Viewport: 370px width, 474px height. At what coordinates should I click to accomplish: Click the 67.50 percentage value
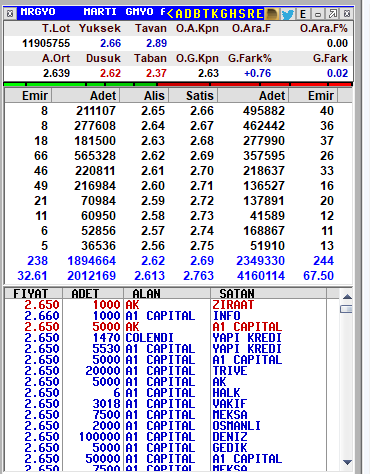click(318, 276)
